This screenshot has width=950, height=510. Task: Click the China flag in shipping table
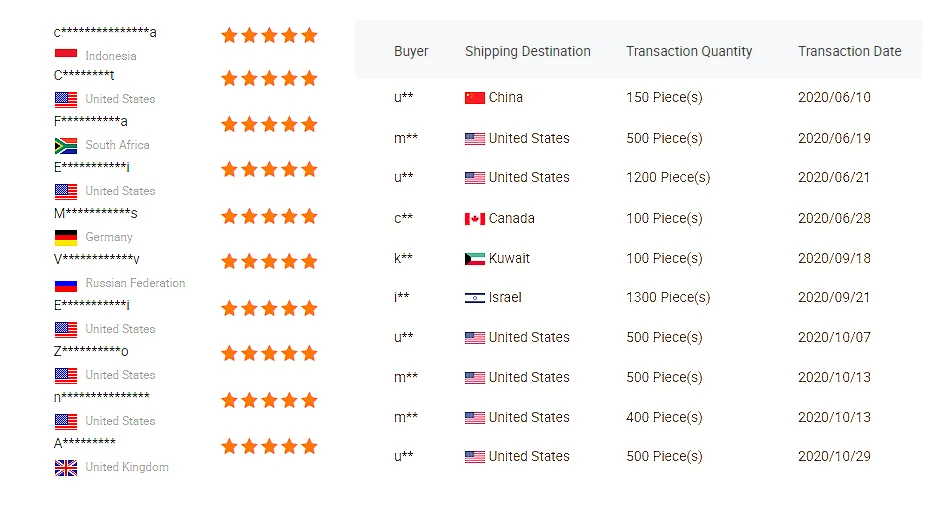475,98
